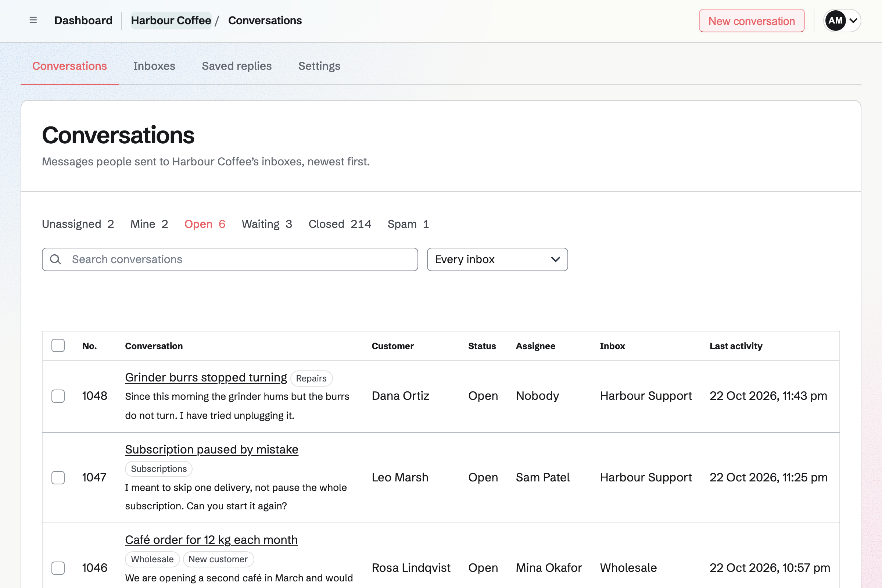882x588 pixels.
Task: Focus the Search conversations field
Action: 230,259
